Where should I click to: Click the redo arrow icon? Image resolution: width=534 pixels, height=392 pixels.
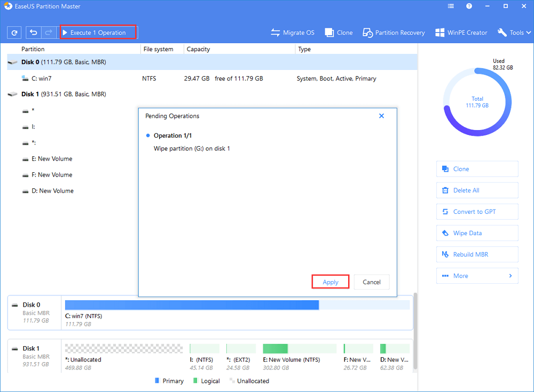(49, 33)
